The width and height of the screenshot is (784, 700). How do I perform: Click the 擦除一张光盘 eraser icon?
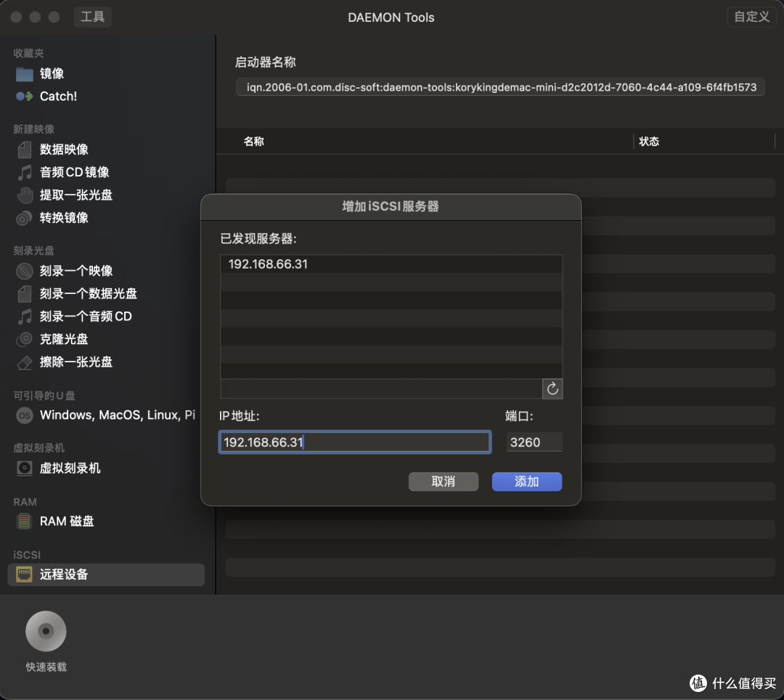[24, 362]
